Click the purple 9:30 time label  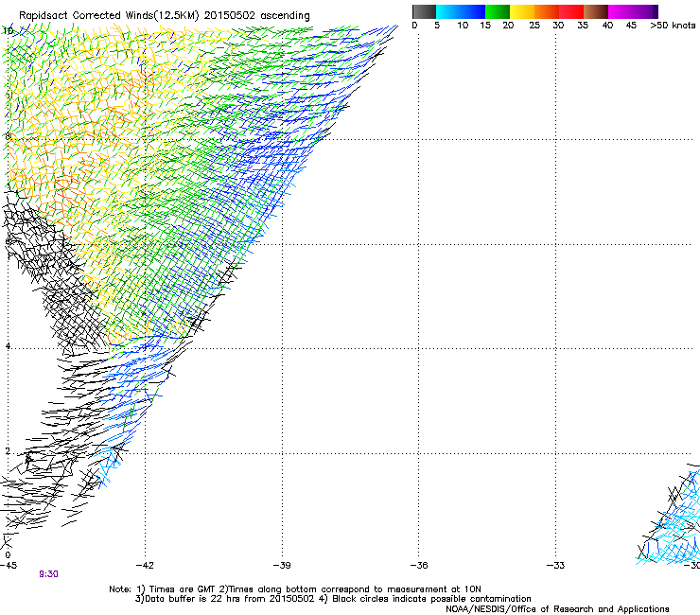(48, 574)
